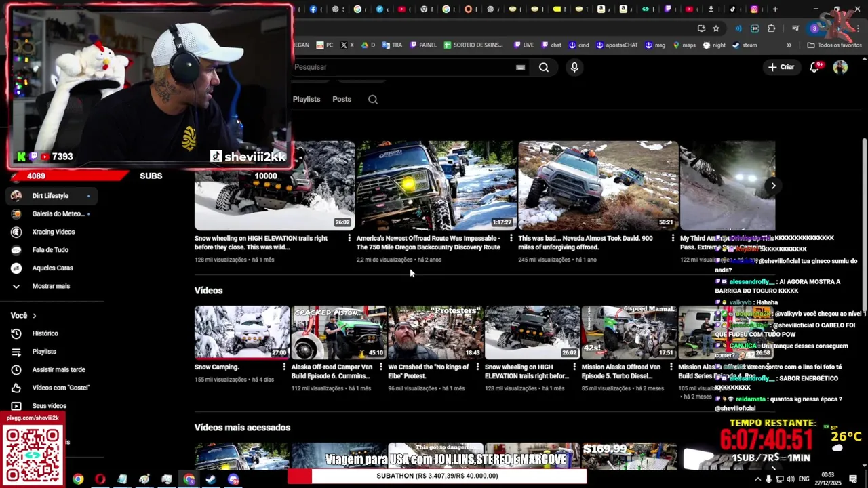Click the Criar create button
The height and width of the screenshot is (488, 868).
[x=781, y=67]
